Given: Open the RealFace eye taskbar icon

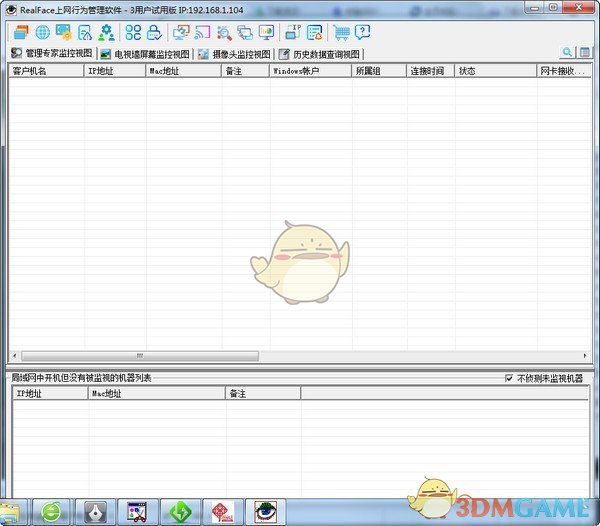Looking at the screenshot, I should (x=265, y=512).
